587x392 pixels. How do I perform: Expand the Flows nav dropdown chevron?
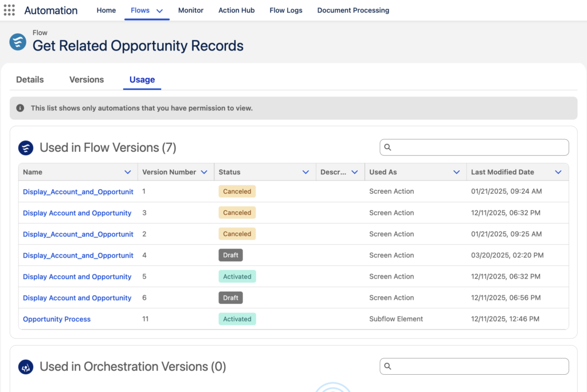pos(159,11)
